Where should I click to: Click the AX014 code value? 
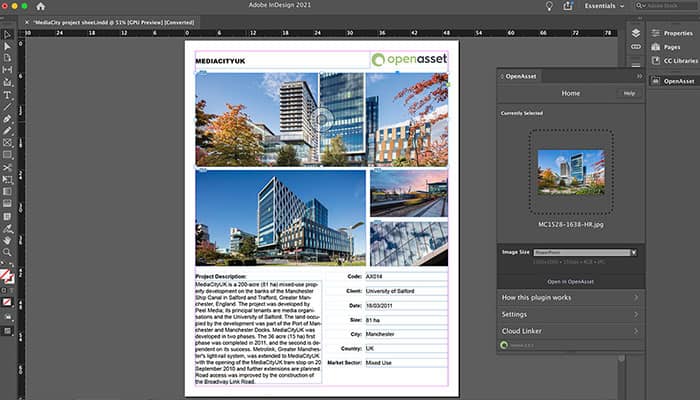tap(374, 277)
